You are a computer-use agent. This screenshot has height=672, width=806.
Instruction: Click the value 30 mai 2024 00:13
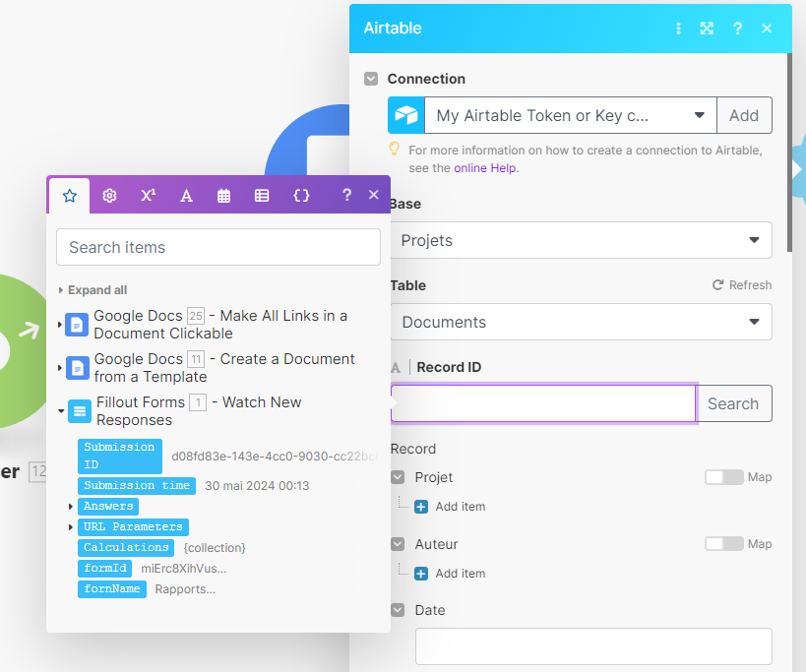click(x=257, y=486)
